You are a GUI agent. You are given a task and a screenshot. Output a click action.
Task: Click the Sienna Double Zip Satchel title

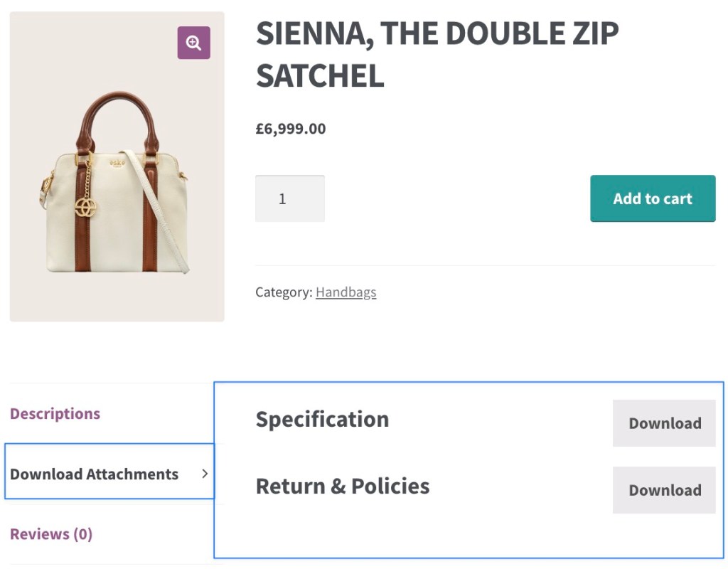click(x=437, y=54)
